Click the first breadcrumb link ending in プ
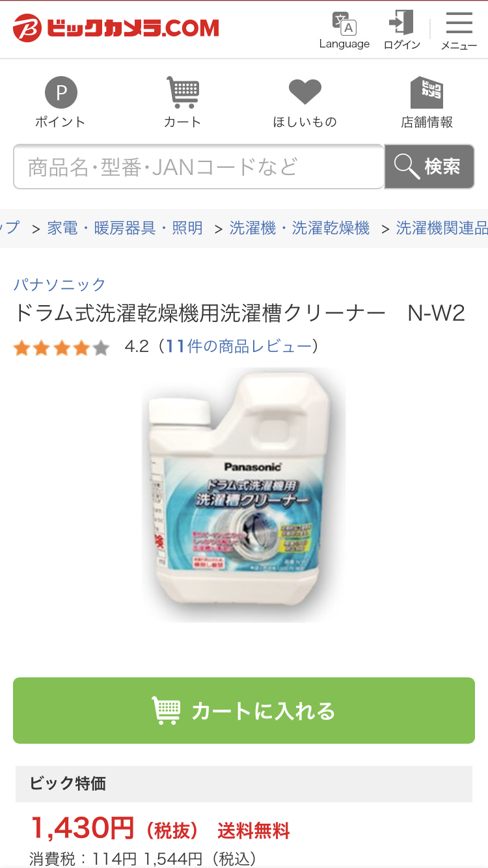Viewport: 488px width, 868px height. tap(10, 228)
